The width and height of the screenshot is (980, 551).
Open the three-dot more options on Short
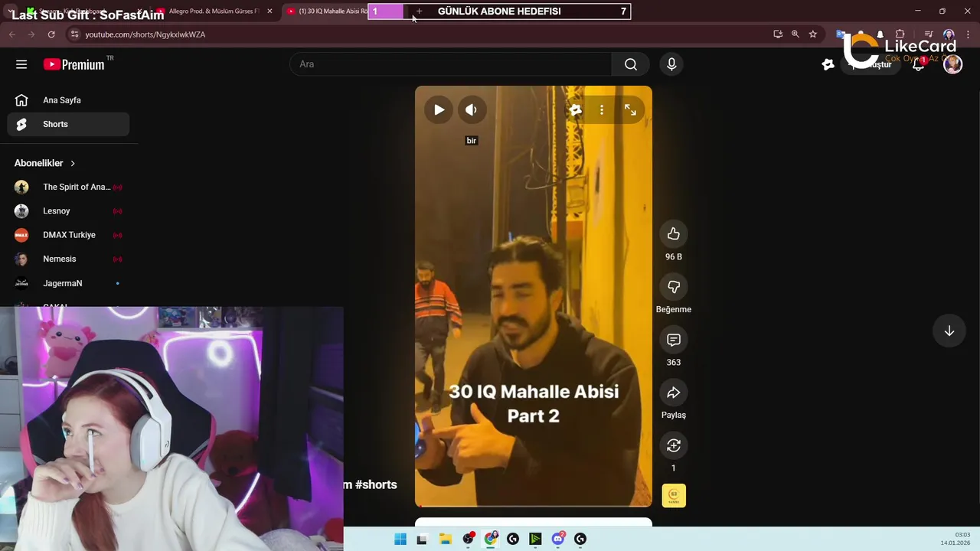pos(602,110)
